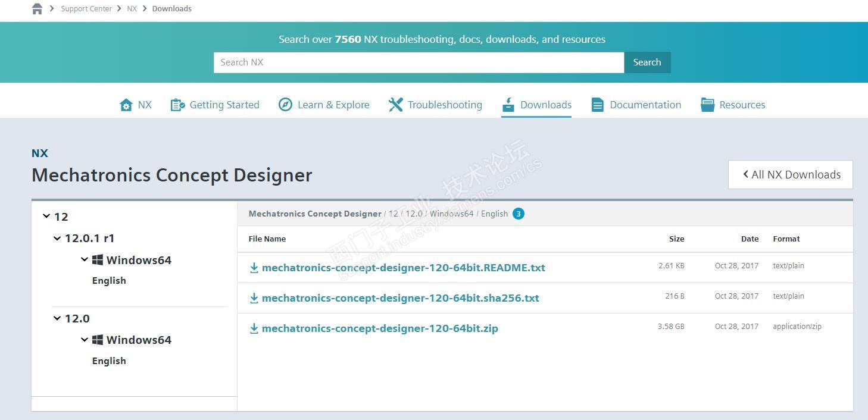
Task: Click Size column header
Action: click(676, 239)
